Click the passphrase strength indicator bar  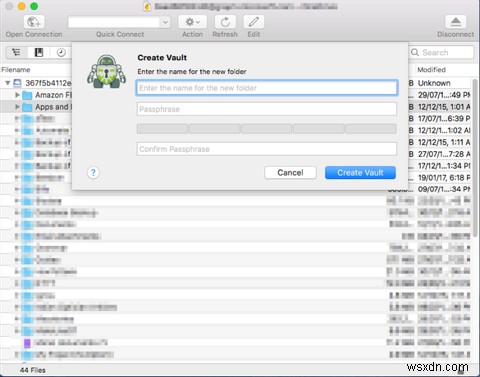pos(267,129)
